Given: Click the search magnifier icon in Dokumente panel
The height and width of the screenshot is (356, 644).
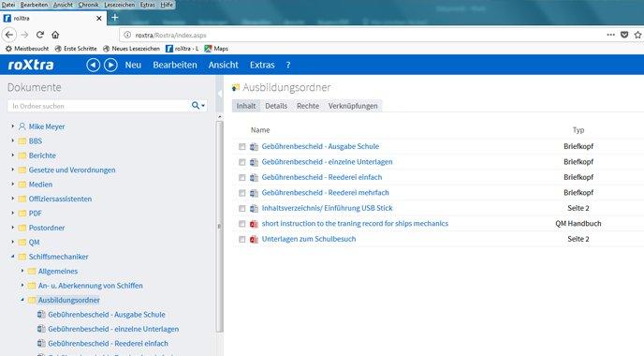Looking at the screenshot, I should pos(196,106).
